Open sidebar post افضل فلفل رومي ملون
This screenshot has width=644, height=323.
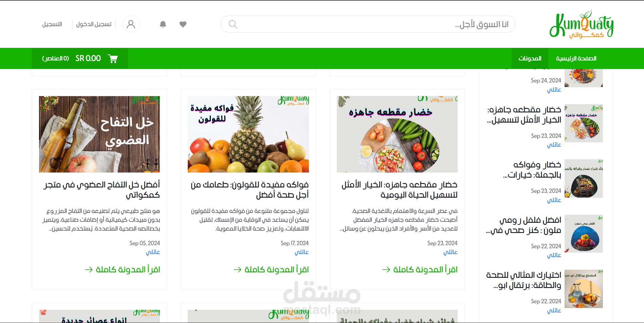click(523, 225)
